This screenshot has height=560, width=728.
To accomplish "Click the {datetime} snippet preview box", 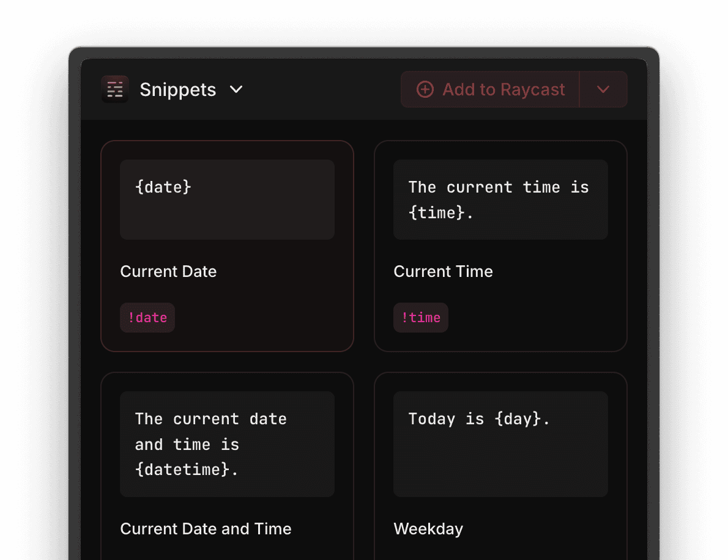I will pyautogui.click(x=227, y=444).
